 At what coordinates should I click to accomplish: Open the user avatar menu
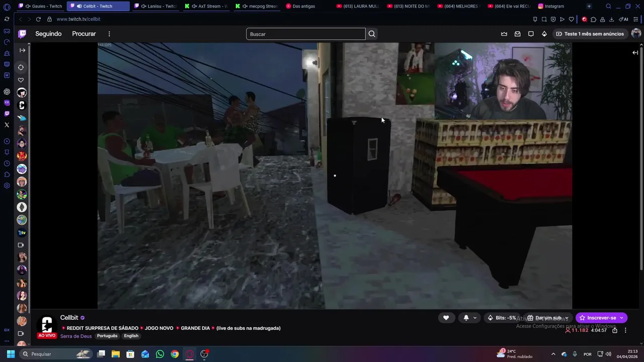pyautogui.click(x=636, y=33)
